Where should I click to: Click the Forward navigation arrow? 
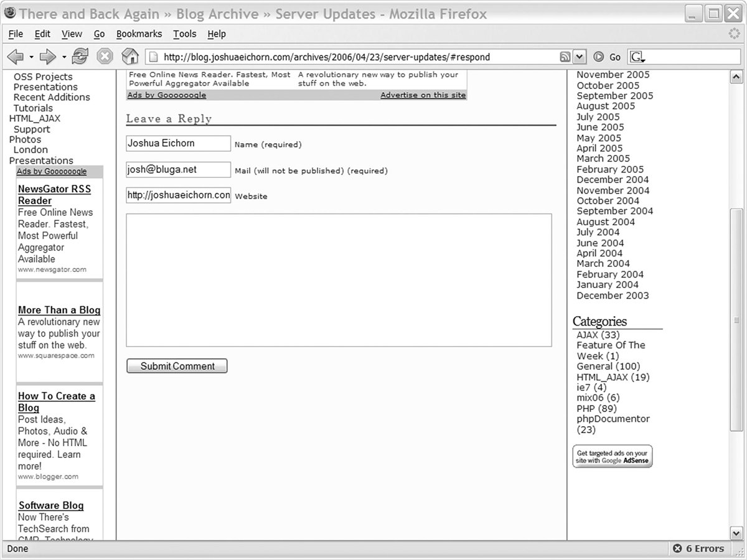[x=48, y=57]
